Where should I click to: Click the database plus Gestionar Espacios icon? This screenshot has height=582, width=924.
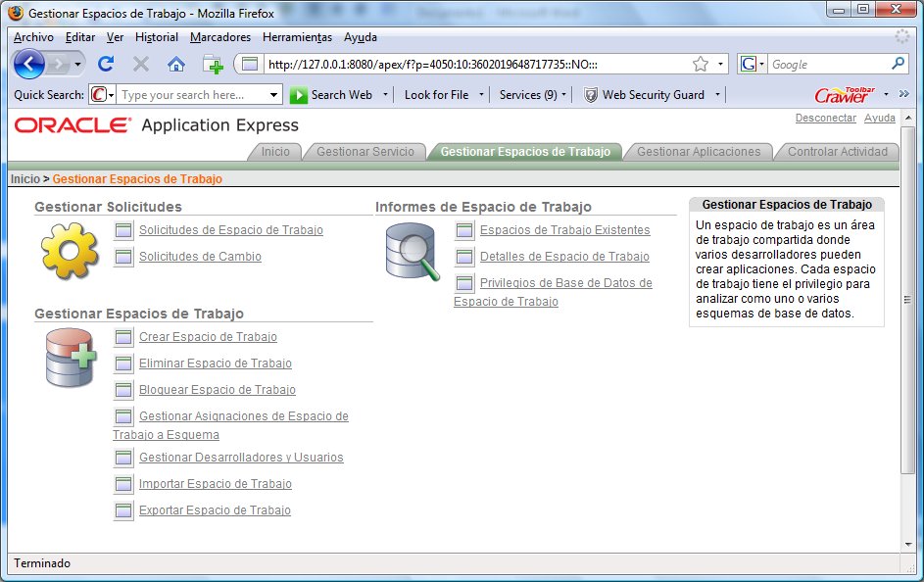71,358
